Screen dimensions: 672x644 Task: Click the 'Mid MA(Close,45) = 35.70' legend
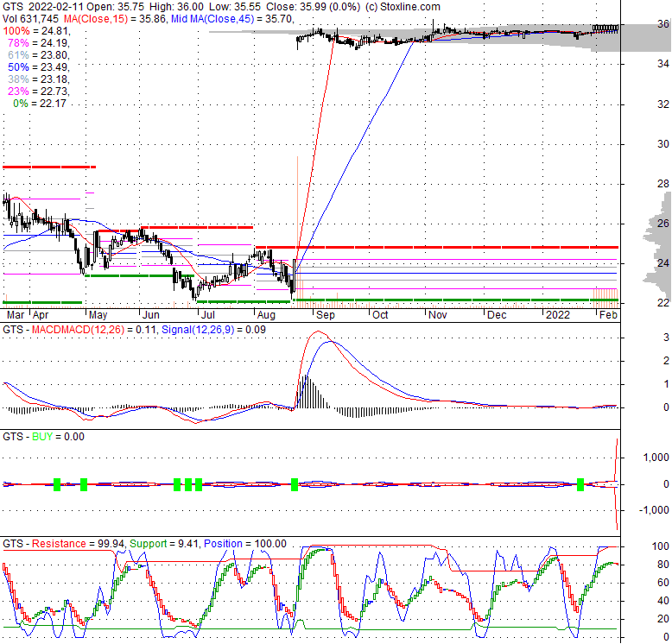point(232,19)
